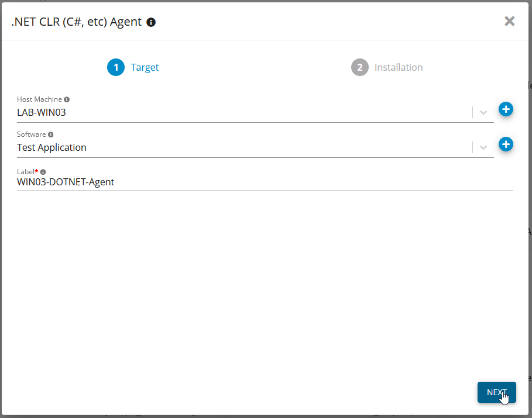The width and height of the screenshot is (532, 418).
Task: Click the Host Machine info icon
Action: (x=67, y=99)
